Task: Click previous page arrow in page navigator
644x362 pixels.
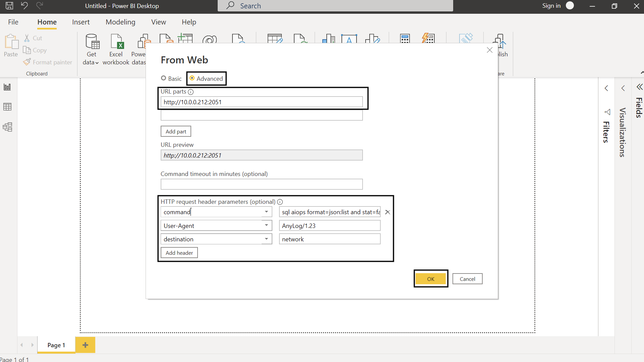Action: point(22,345)
